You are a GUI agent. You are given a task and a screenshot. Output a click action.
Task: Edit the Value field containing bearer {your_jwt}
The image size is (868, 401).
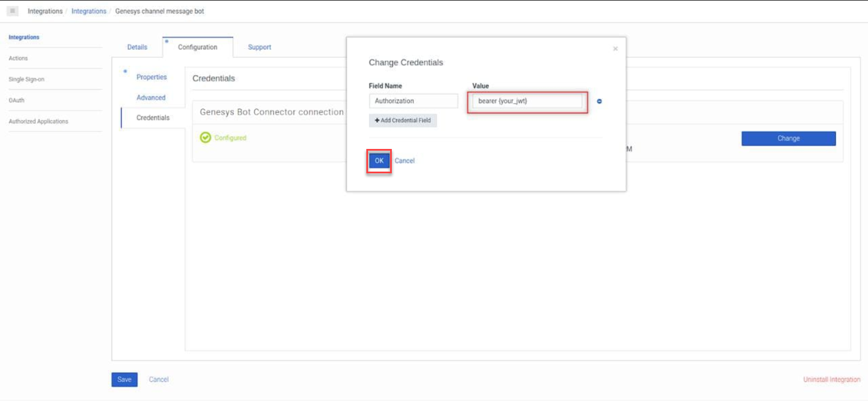pos(527,100)
